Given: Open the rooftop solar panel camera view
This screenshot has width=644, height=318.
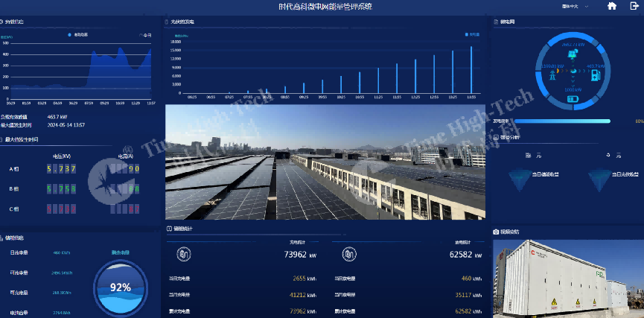Looking at the screenshot, I should click(325, 162).
